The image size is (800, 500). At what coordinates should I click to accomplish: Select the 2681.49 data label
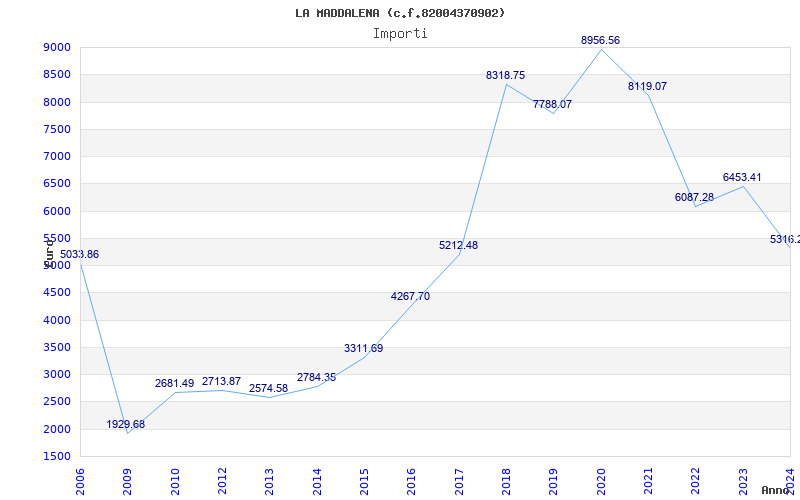[x=174, y=383]
